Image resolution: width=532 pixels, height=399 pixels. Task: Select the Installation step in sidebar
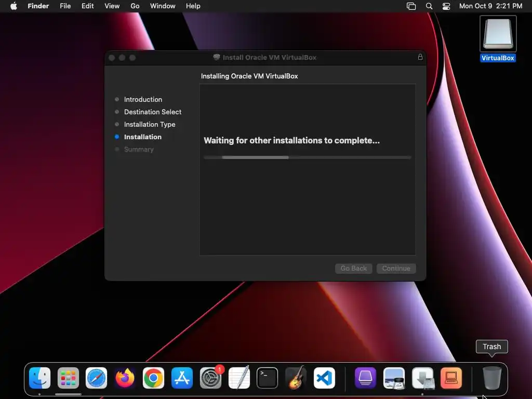pyautogui.click(x=142, y=137)
